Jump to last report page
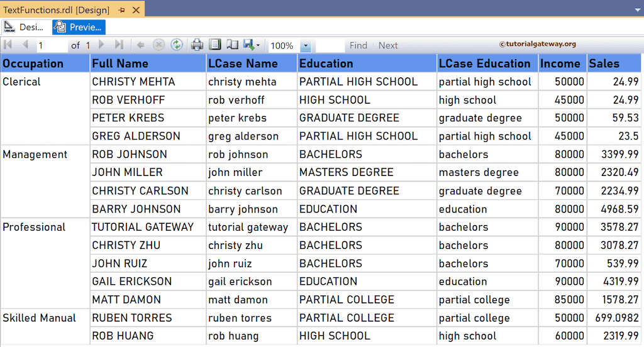The width and height of the screenshot is (644, 347). point(119,45)
